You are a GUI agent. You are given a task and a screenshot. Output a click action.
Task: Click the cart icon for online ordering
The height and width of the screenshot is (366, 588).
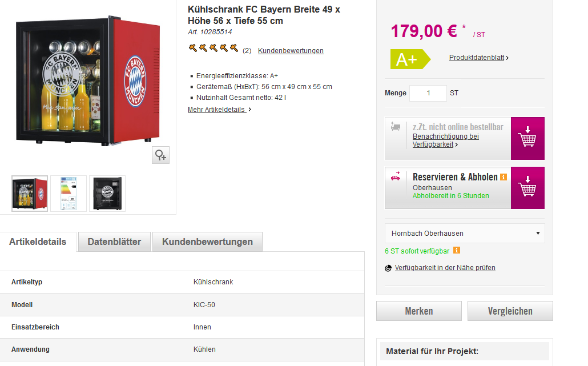tap(527, 138)
